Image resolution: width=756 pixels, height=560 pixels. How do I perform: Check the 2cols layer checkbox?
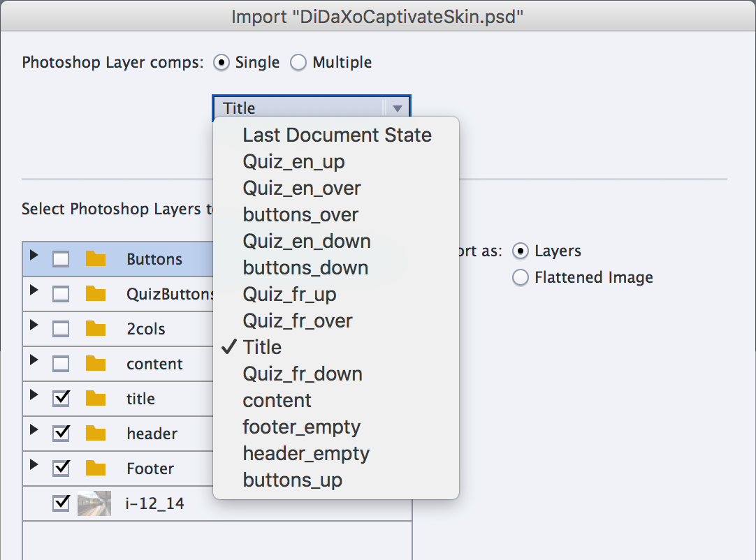point(61,329)
